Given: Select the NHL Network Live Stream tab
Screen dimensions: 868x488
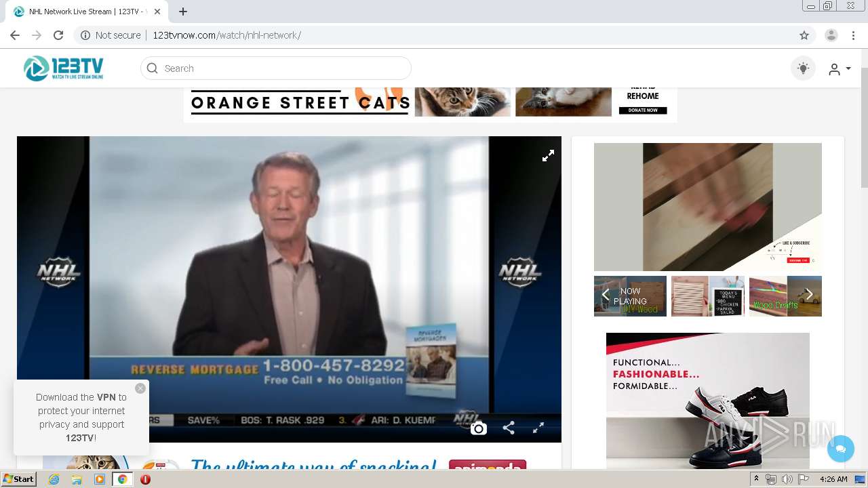Looking at the screenshot, I should tap(87, 12).
